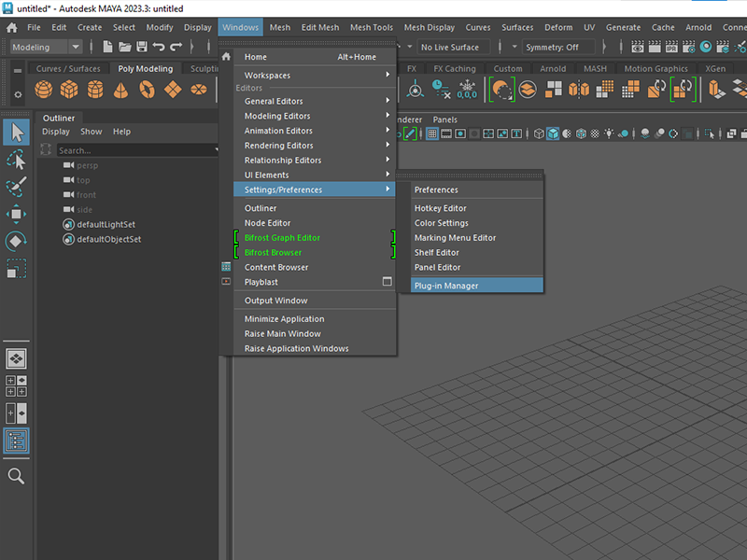Open the Bifrost Graph Editor
Viewport: 747px width, 560px height.
[315, 238]
